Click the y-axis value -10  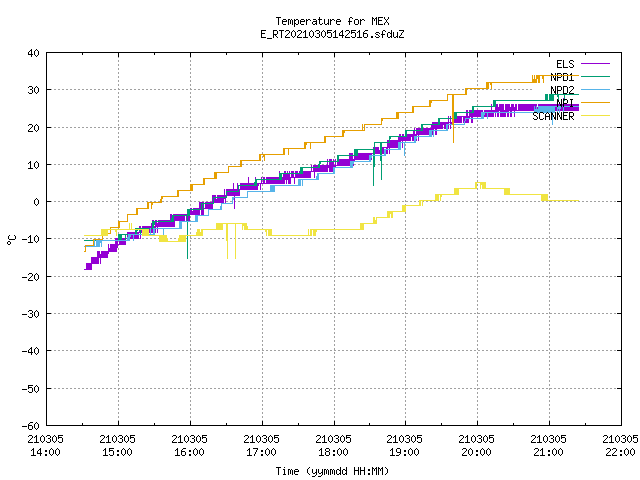pos(31,239)
